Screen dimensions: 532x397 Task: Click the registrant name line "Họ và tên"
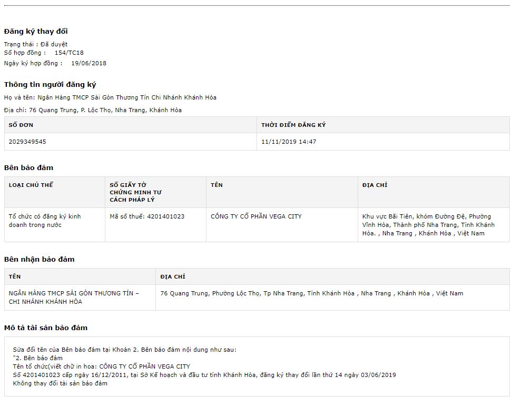[x=110, y=97]
